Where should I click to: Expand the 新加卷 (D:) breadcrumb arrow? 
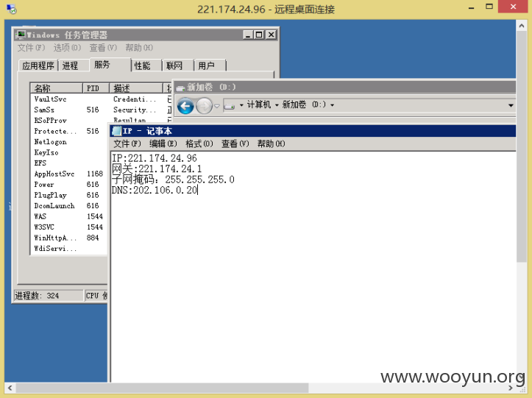click(332, 105)
